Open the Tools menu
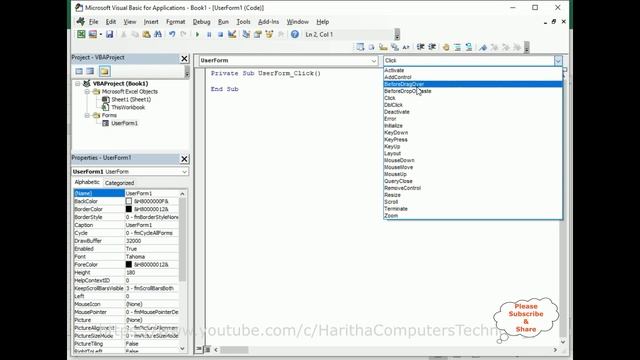 [x=243, y=22]
